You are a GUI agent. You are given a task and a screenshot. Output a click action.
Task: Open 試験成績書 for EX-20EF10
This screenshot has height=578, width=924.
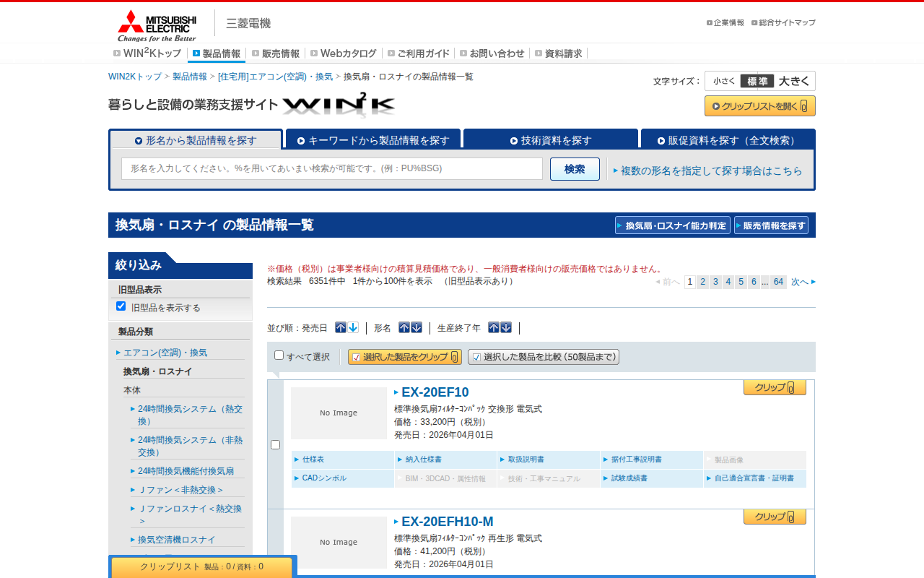click(x=652, y=478)
